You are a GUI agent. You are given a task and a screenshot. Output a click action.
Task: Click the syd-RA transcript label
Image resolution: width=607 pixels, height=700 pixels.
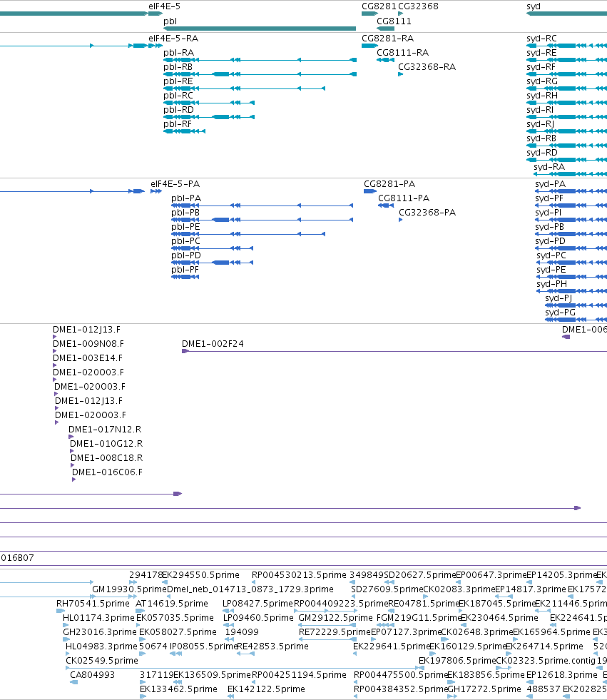pos(549,167)
